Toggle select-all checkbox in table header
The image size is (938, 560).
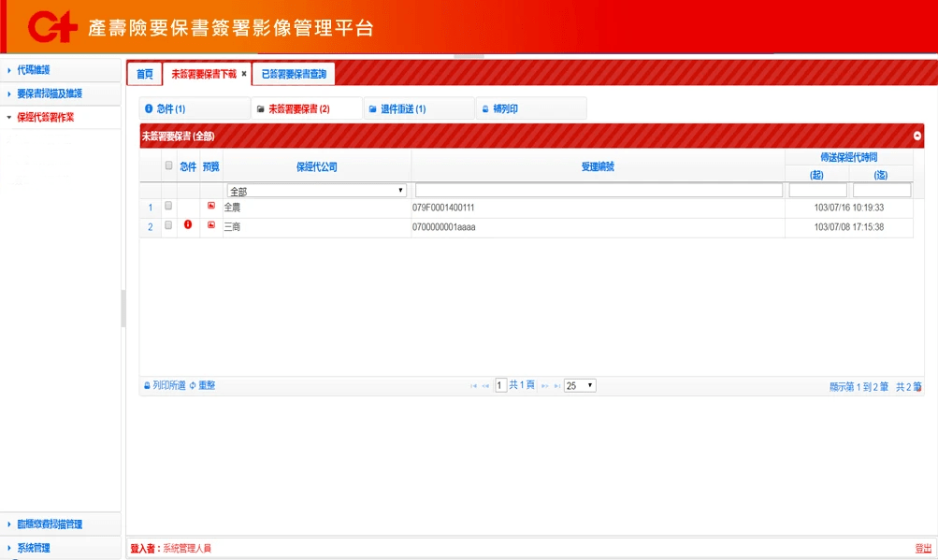tap(168, 165)
